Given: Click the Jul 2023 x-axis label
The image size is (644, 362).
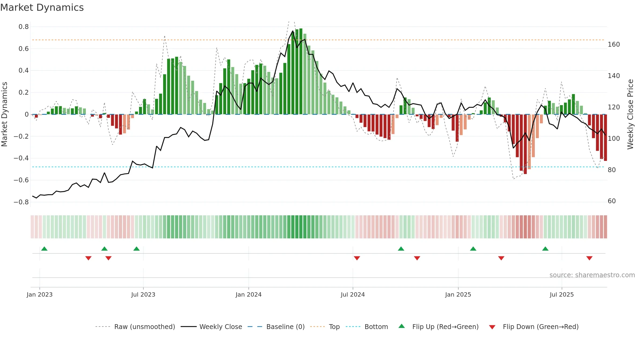Looking at the screenshot, I should [x=143, y=294].
